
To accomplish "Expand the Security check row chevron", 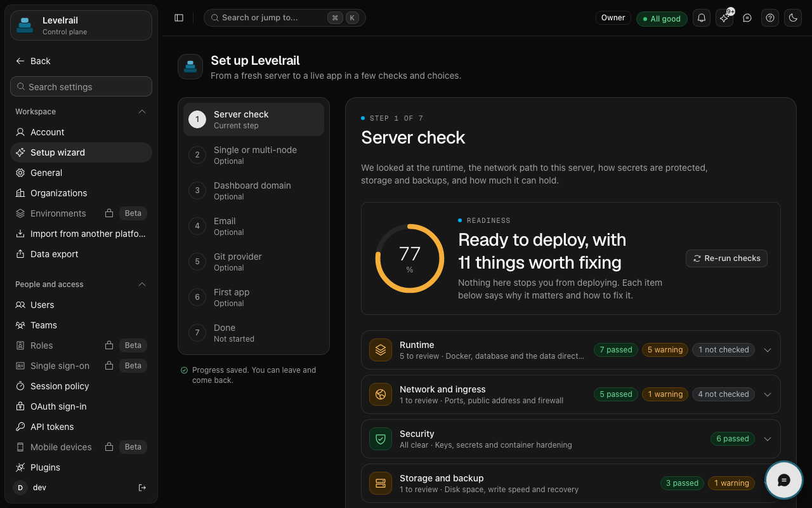I will point(768,439).
